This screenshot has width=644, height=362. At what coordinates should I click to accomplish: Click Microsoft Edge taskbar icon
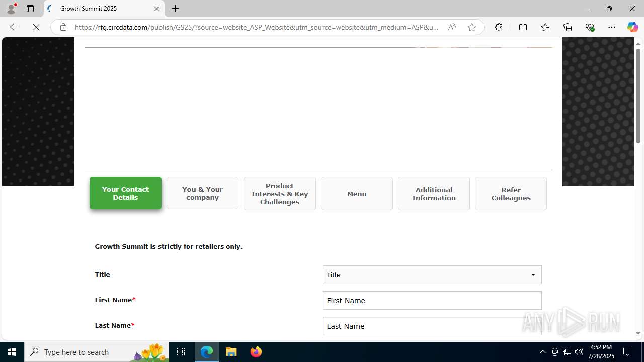click(207, 352)
